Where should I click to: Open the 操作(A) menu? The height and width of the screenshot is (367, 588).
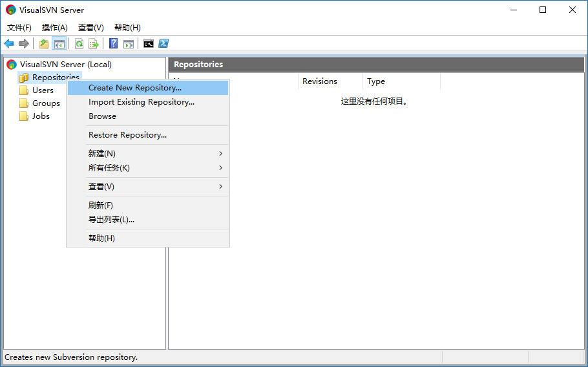(55, 27)
